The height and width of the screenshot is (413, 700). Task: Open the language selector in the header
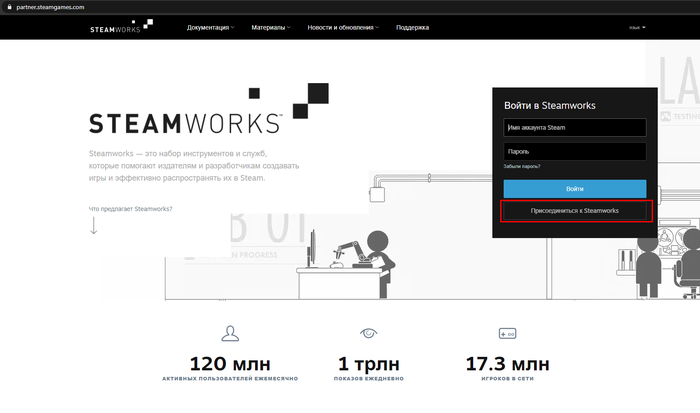click(x=637, y=28)
